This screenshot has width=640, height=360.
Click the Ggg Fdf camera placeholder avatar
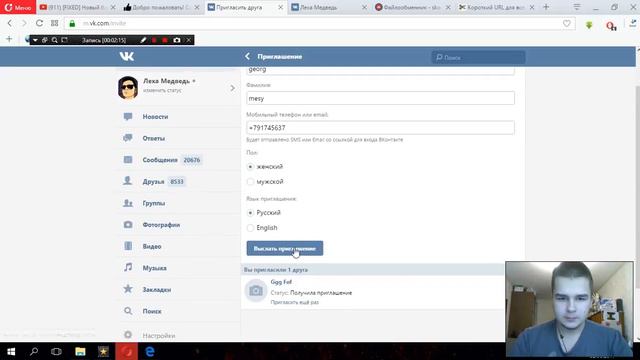point(256,291)
